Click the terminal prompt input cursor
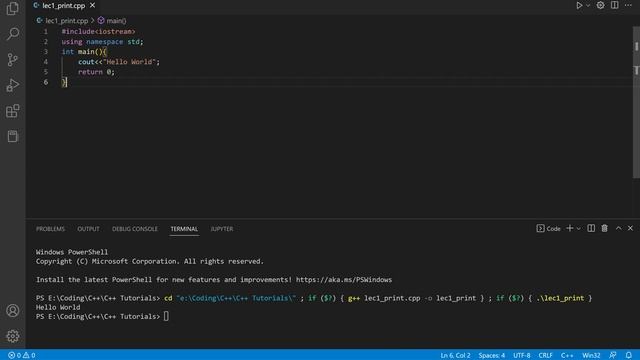 pos(166,316)
